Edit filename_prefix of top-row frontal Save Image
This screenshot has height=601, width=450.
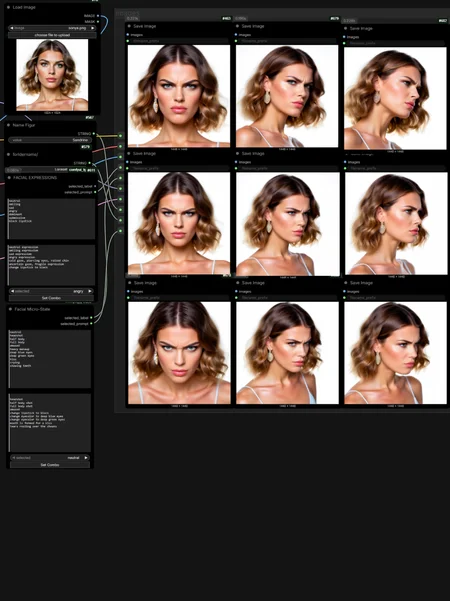coord(179,41)
